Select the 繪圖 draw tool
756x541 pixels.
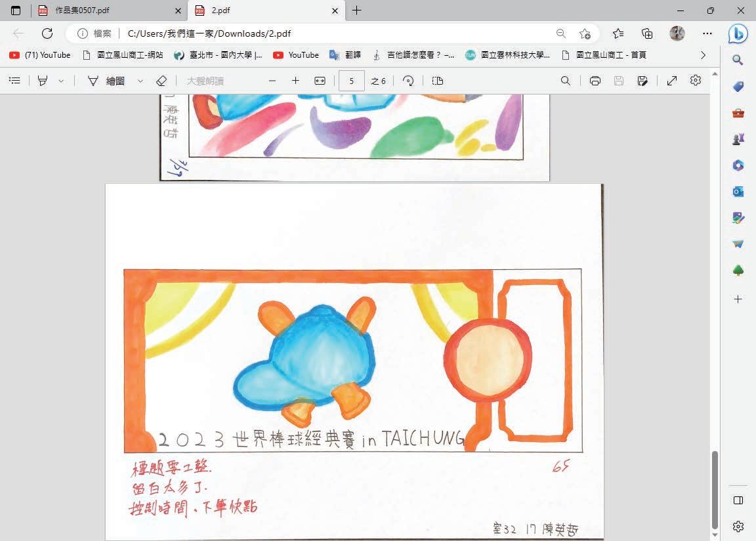point(106,81)
